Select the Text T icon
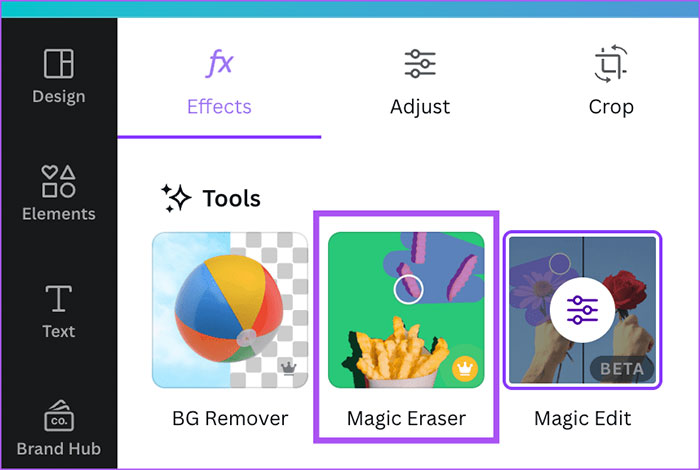This screenshot has width=700, height=470. pyautogui.click(x=58, y=299)
